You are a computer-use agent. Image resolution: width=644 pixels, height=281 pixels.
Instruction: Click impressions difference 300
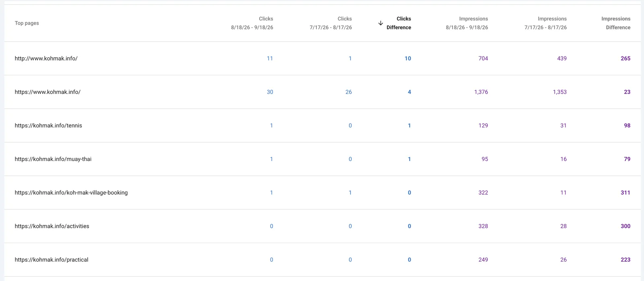(x=625, y=226)
